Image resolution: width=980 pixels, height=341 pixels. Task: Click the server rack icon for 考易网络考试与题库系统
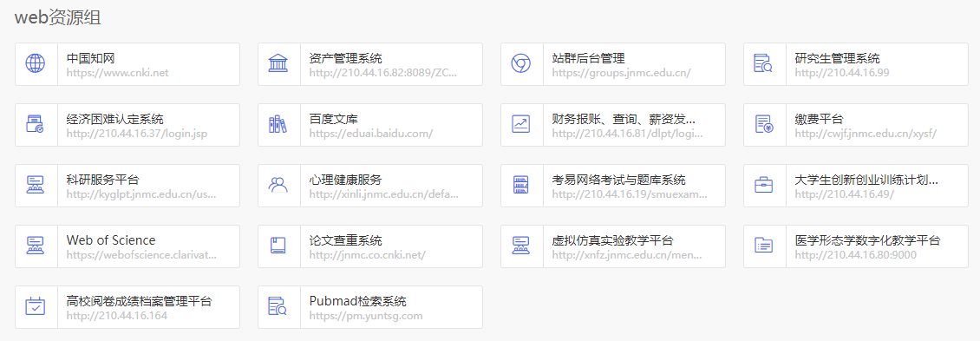pos(520,185)
